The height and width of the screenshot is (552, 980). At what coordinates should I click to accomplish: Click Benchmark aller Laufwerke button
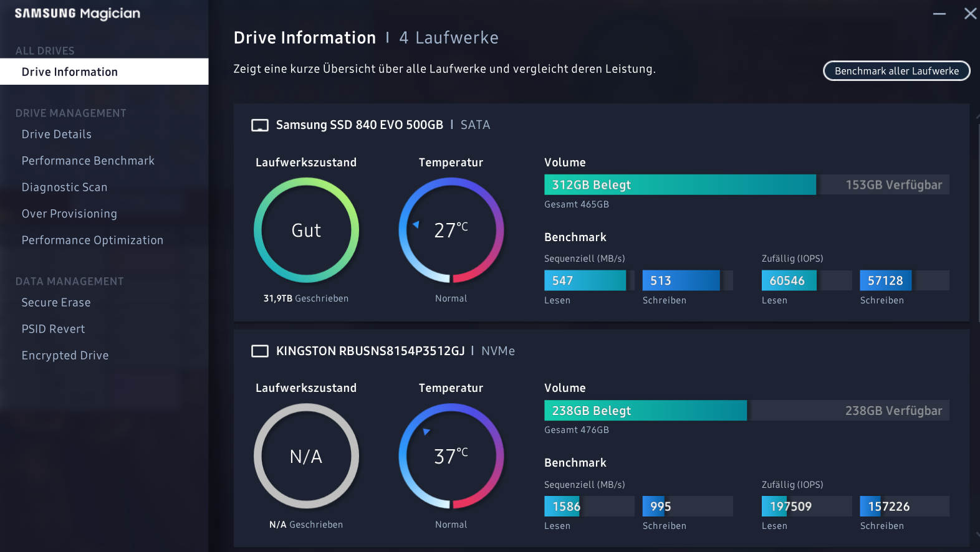[x=896, y=71]
